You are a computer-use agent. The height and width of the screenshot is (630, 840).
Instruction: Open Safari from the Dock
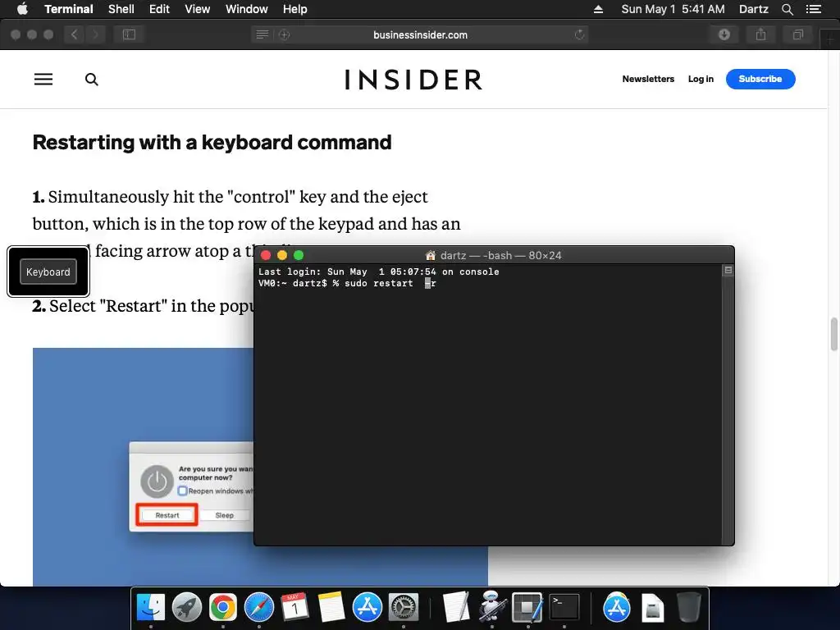(259, 608)
